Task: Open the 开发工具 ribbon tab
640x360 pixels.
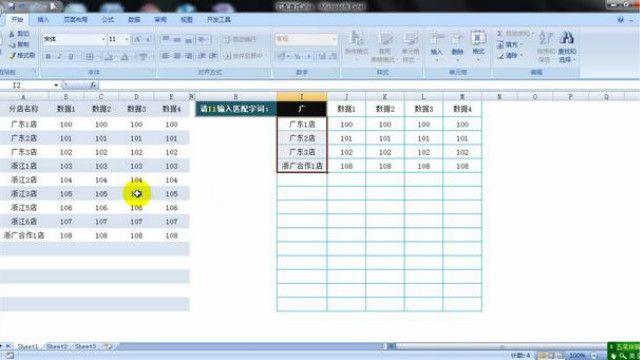Action: pos(219,20)
